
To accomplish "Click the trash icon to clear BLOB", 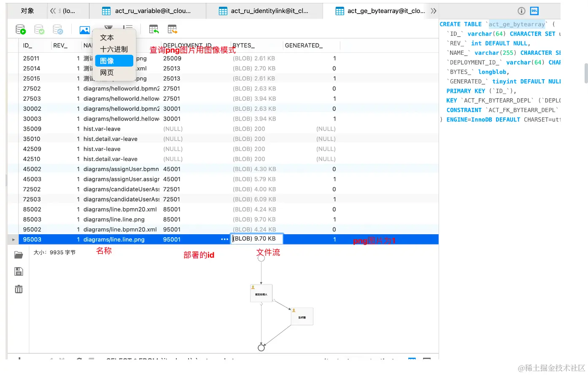I will [x=19, y=289].
